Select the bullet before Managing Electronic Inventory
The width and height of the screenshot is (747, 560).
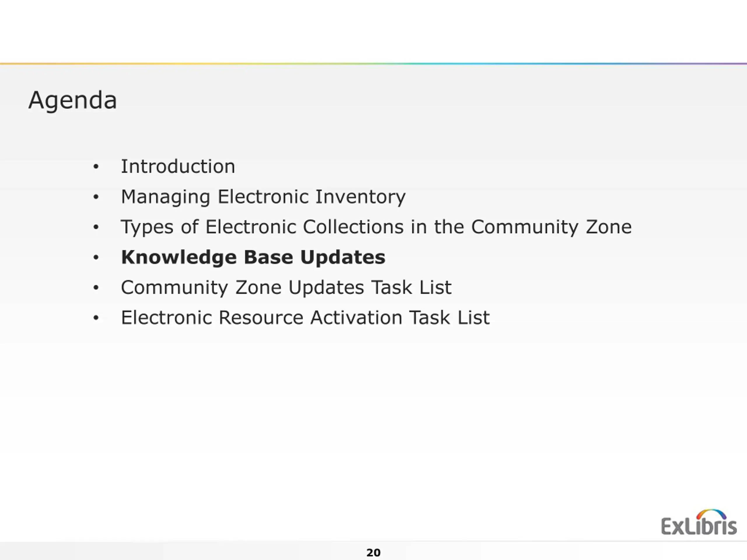pos(96,197)
